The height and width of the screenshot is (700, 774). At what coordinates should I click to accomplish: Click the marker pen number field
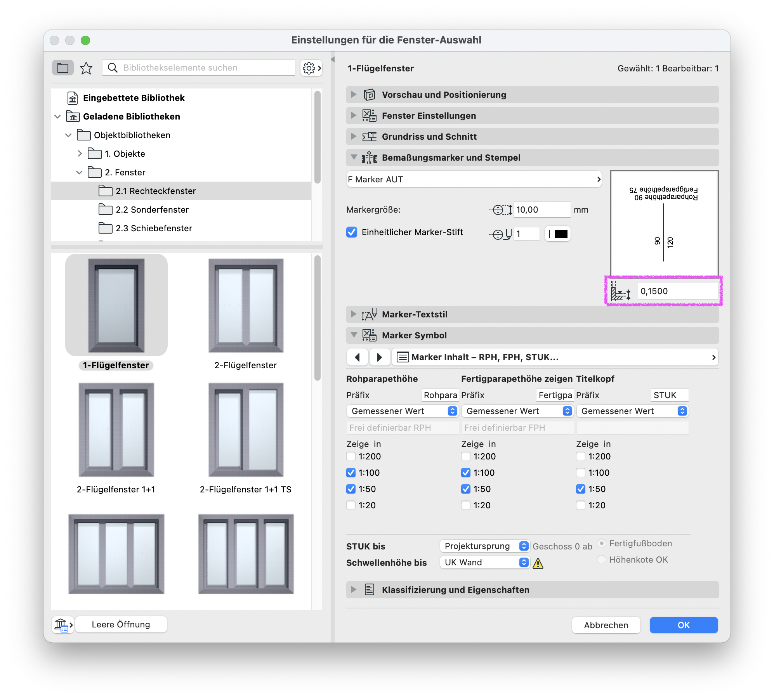[527, 234]
